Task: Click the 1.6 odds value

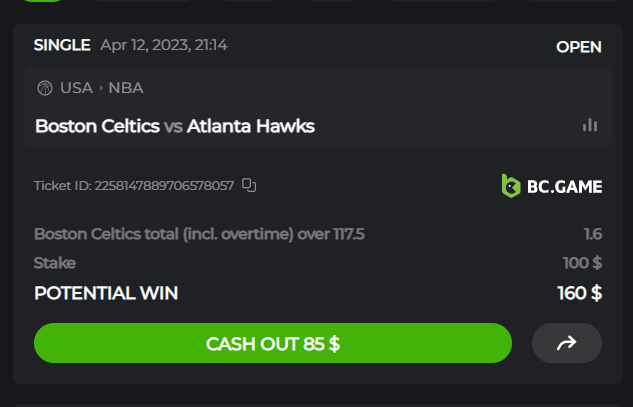Action: click(x=593, y=234)
